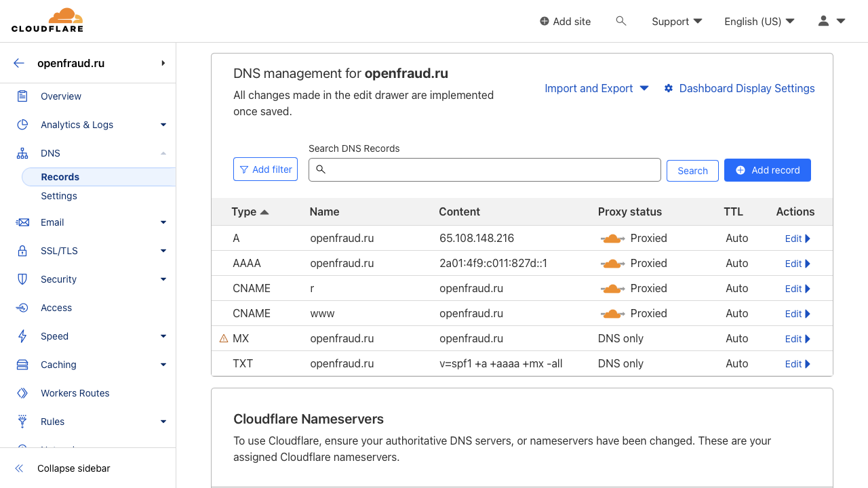This screenshot has width=868, height=488.
Task: Expand the Speed section arrow
Action: [x=163, y=336]
